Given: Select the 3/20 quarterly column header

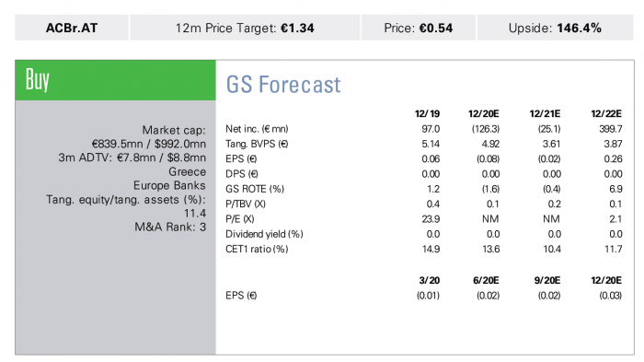Looking at the screenshot, I should tap(430, 280).
